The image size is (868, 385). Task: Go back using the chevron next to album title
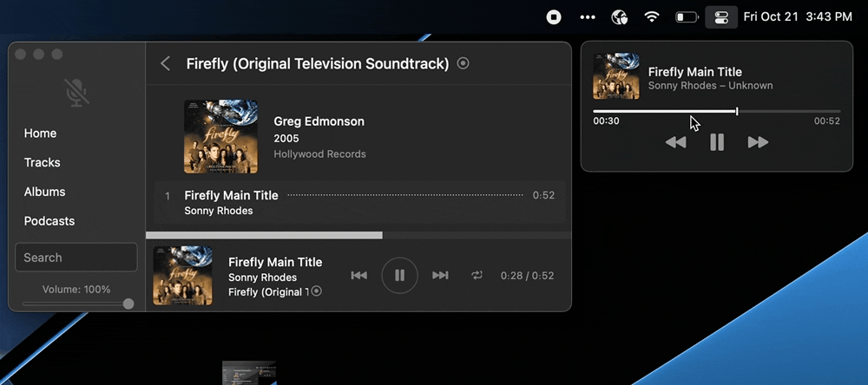pos(165,63)
